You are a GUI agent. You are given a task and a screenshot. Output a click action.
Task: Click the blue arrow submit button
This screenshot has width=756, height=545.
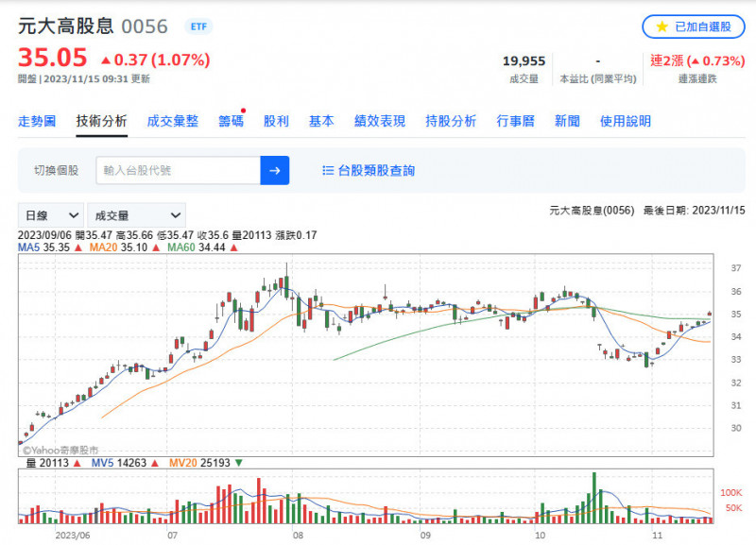pos(275,170)
